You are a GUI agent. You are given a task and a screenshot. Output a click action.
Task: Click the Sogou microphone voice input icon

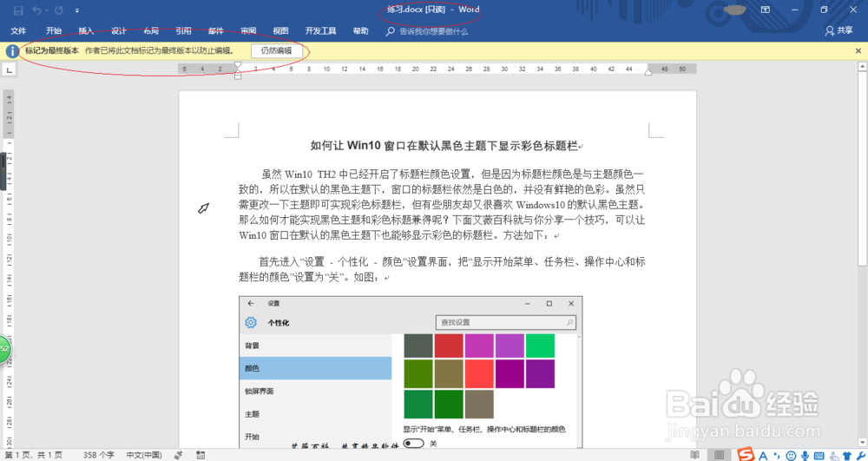[x=805, y=456]
